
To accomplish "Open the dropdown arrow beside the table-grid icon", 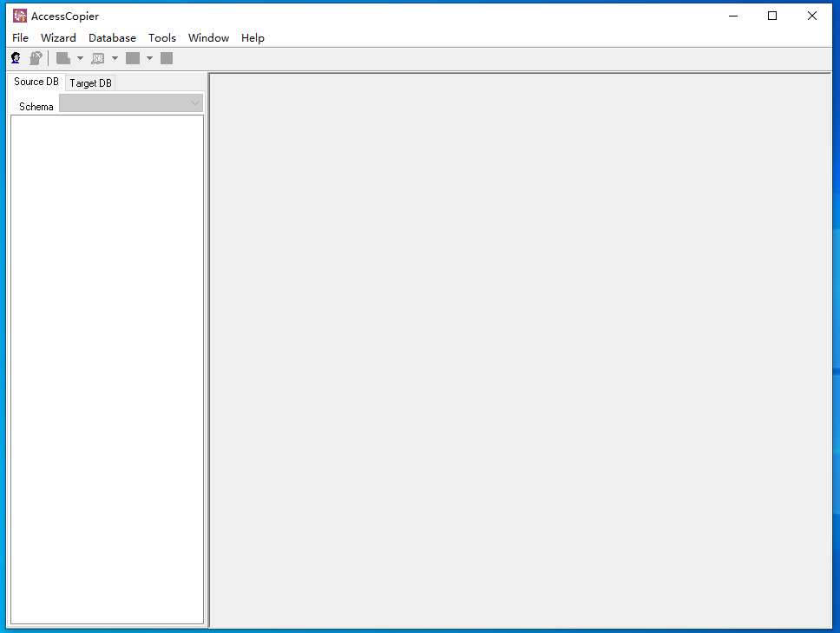I will [115, 58].
